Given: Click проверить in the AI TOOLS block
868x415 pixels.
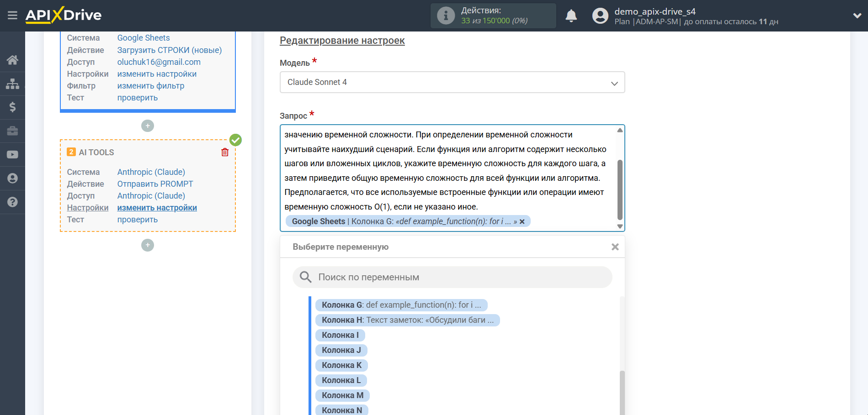Looking at the screenshot, I should [137, 219].
